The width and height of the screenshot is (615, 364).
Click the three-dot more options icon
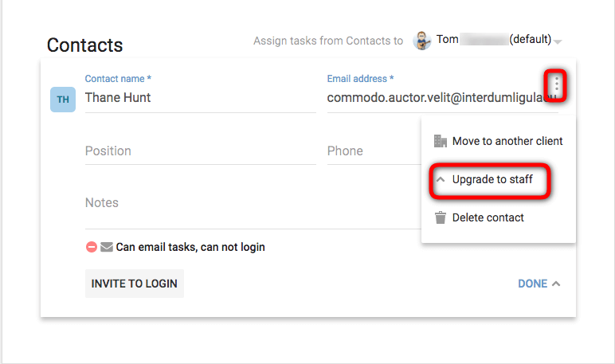[x=557, y=84]
